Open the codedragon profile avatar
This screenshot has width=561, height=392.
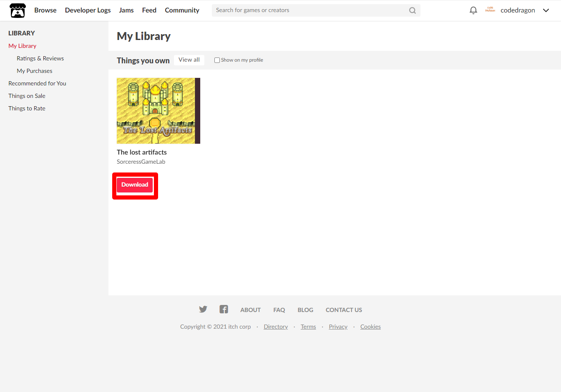[490, 10]
